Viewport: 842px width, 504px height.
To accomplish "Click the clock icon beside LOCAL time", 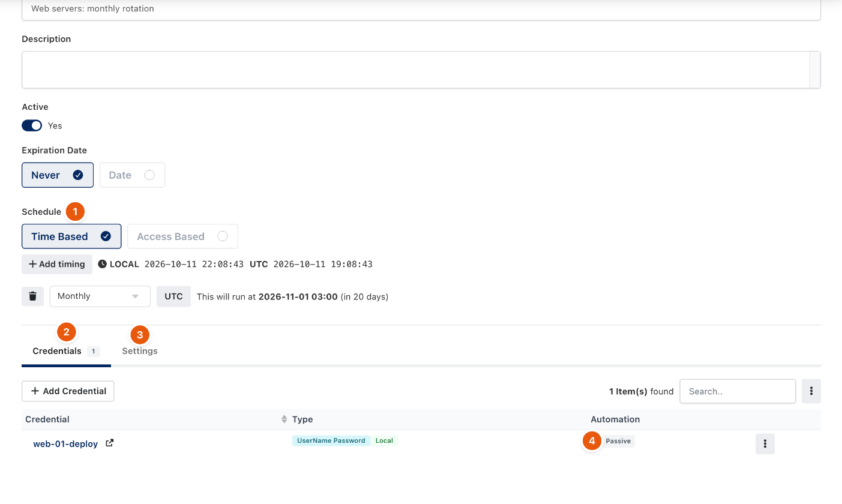I will coord(103,264).
